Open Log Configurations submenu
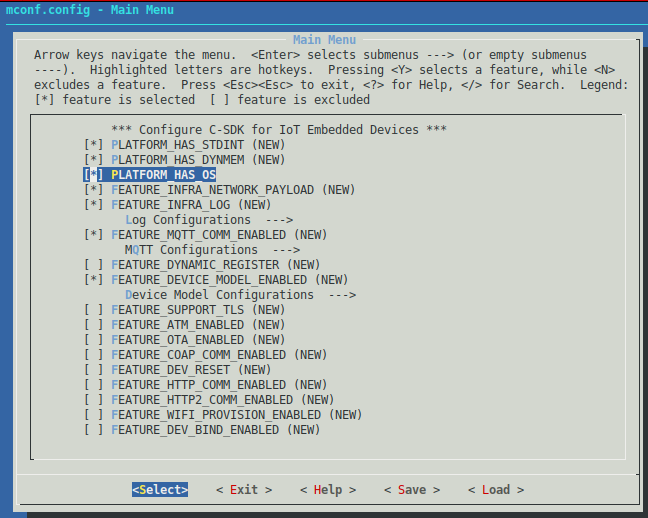Viewport: 648px width, 518px height. [209, 220]
